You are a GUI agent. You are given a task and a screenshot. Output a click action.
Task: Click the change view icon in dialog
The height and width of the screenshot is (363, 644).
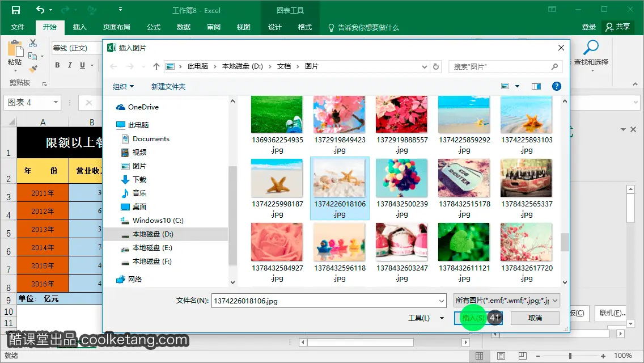point(505,86)
